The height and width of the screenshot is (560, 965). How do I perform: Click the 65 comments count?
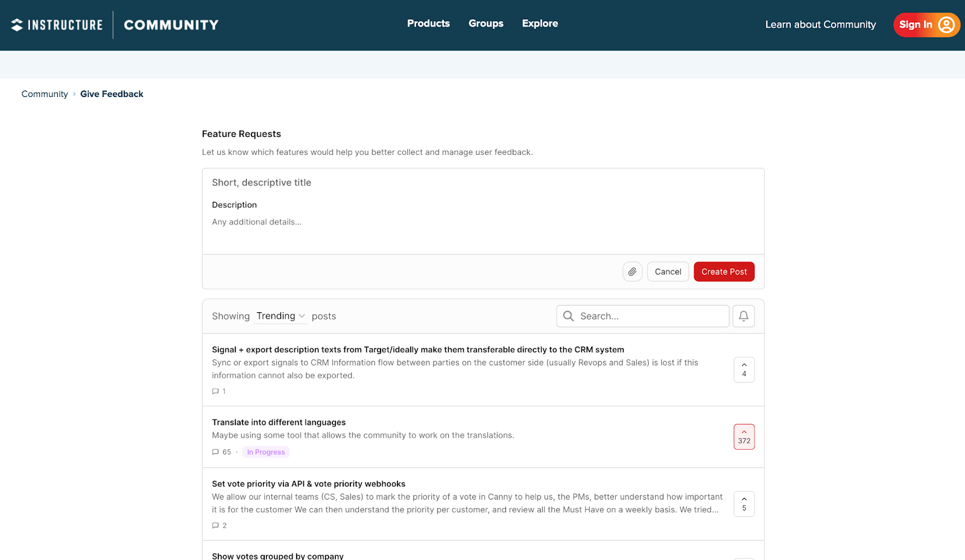click(x=227, y=452)
